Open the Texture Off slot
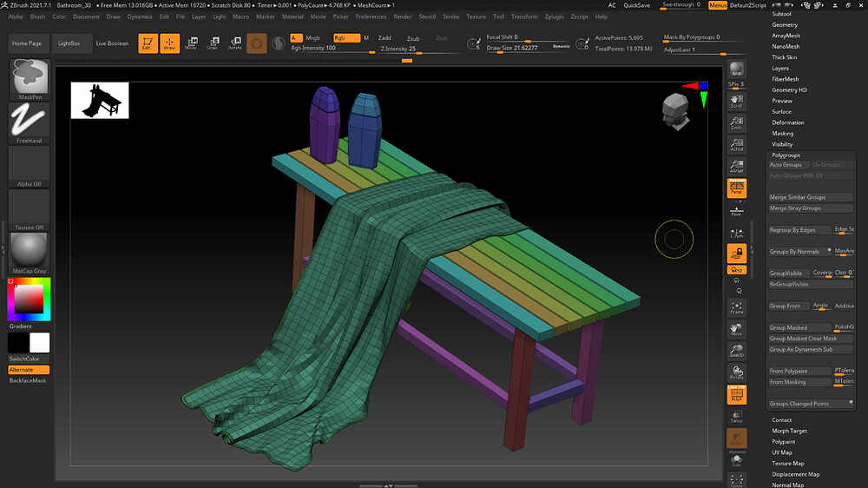This screenshot has width=868, height=488. point(30,210)
